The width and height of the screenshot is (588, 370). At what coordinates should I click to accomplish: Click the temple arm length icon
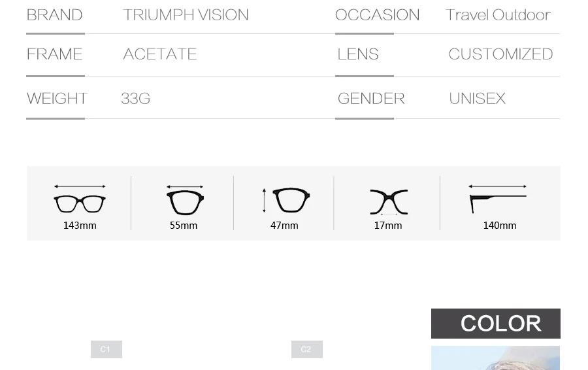498,199
